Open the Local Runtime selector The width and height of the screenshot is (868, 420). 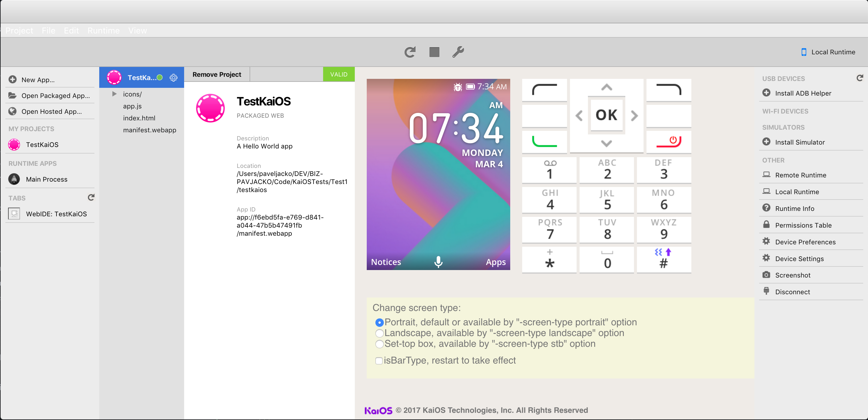[x=828, y=52]
